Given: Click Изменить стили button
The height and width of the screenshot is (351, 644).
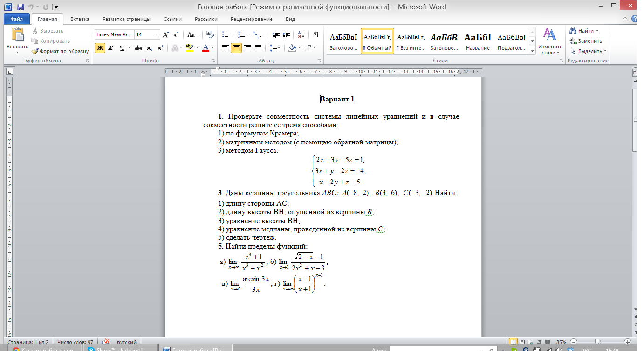Looking at the screenshot, I should pos(550,41).
